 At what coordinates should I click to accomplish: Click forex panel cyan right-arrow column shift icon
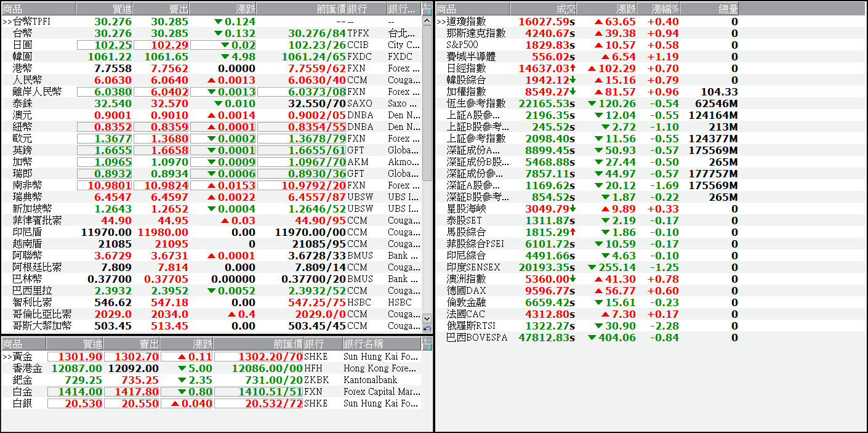(x=427, y=12)
